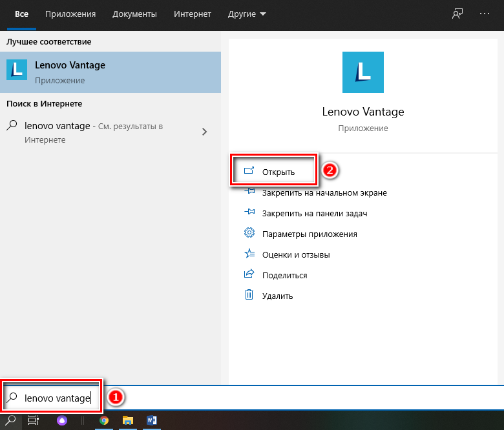
Task: Open Microsoft Word from taskbar
Action: (151, 420)
